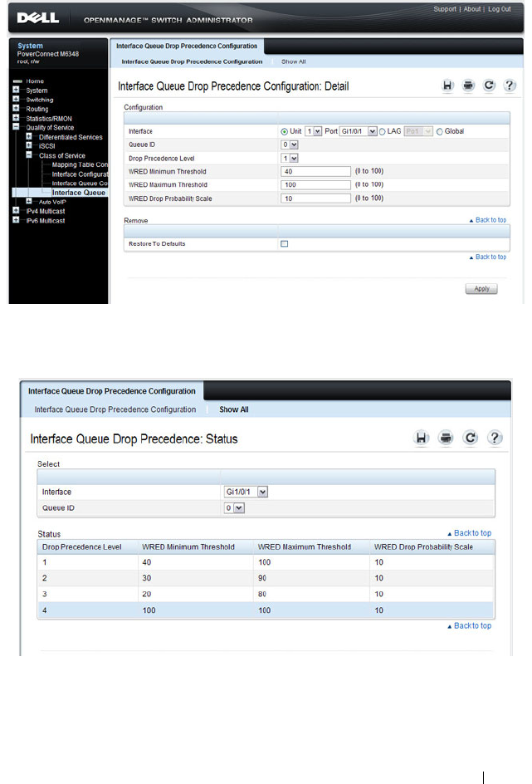Click the Log Out link
The height and width of the screenshot is (784, 532).
500,9
